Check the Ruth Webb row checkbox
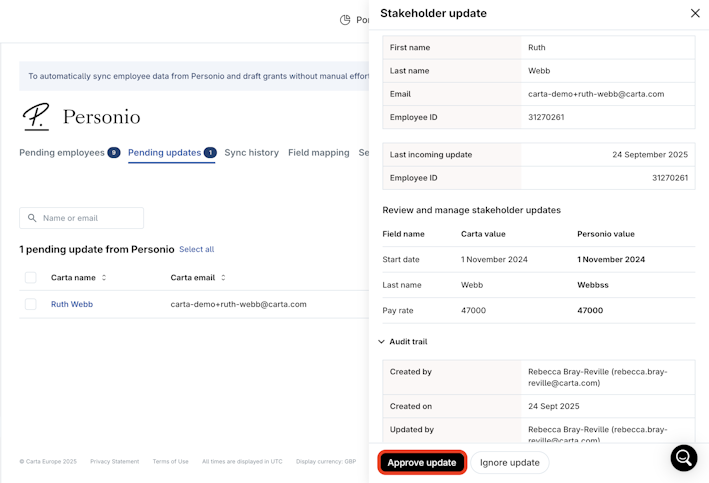 pos(30,304)
